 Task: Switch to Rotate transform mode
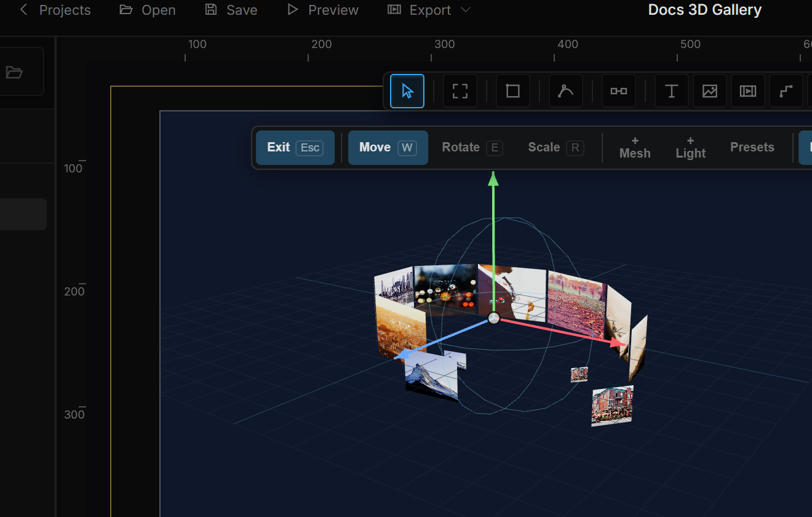click(x=472, y=148)
